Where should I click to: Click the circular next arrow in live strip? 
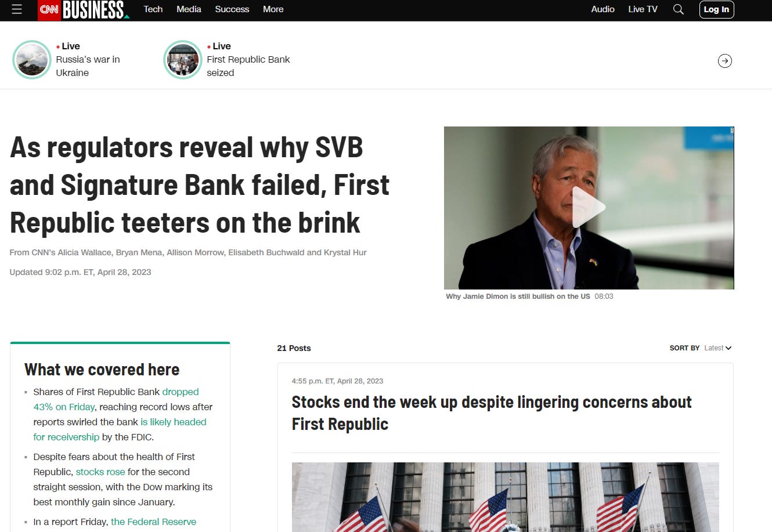(x=724, y=60)
